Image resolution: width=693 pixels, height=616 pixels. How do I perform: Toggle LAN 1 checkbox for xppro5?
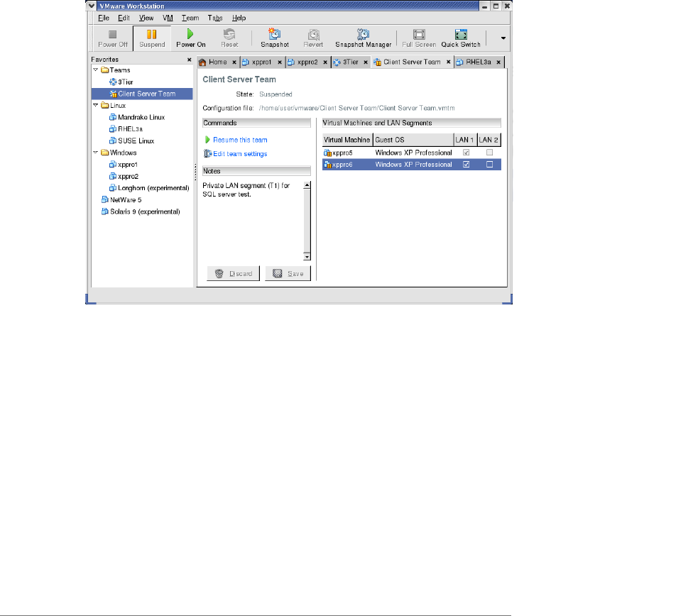pos(466,153)
